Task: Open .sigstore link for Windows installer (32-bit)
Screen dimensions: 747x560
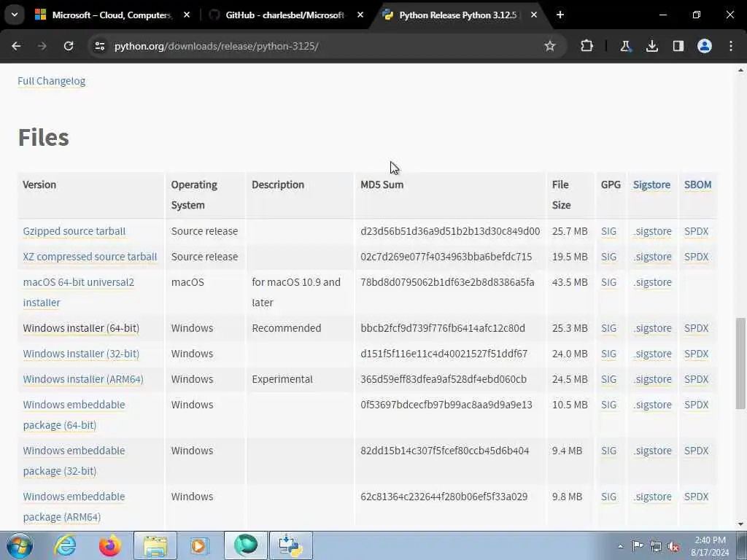Action: (x=652, y=354)
